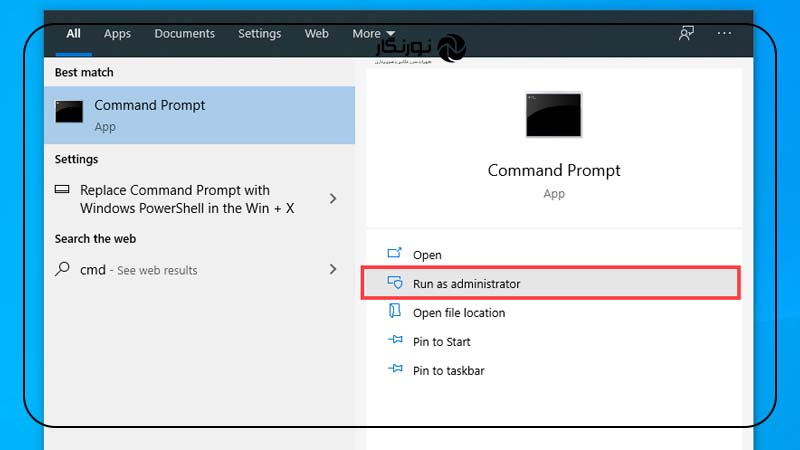Open cmd web results entry
Image resolution: width=800 pixels, height=450 pixels.
[199, 269]
